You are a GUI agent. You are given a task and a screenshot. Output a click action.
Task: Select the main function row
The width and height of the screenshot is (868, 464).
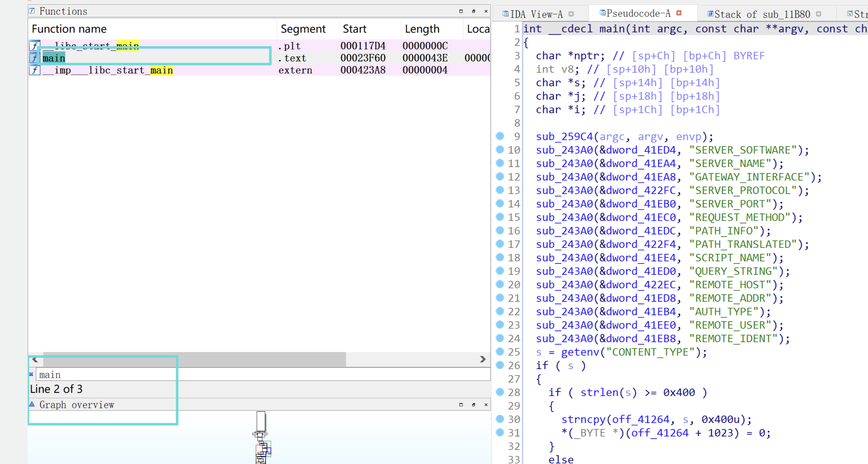click(x=259, y=58)
